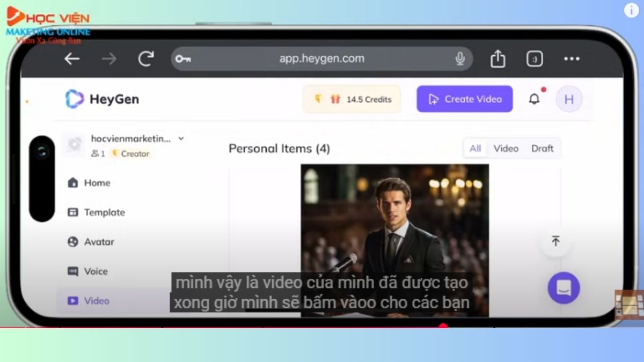The height and width of the screenshot is (362, 644).
Task: Open the purple chat support bubble
Action: pyautogui.click(x=563, y=288)
